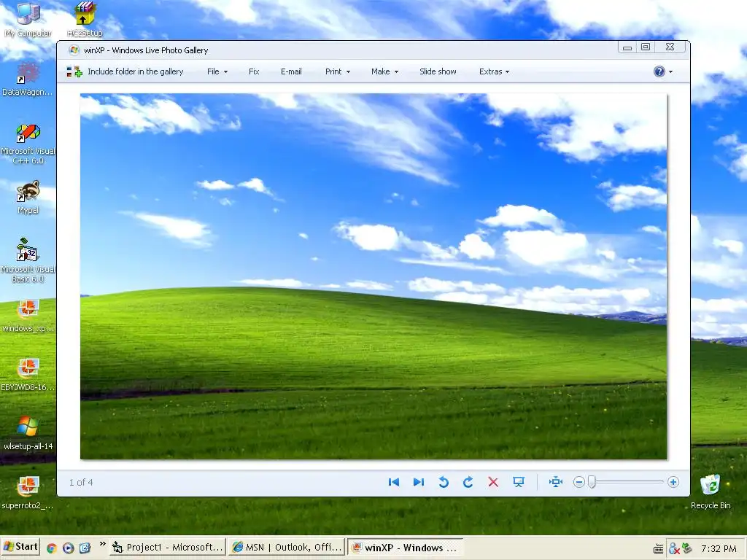This screenshot has width=747, height=560.
Task: Open the Extras dropdown menu
Action: [x=494, y=71]
